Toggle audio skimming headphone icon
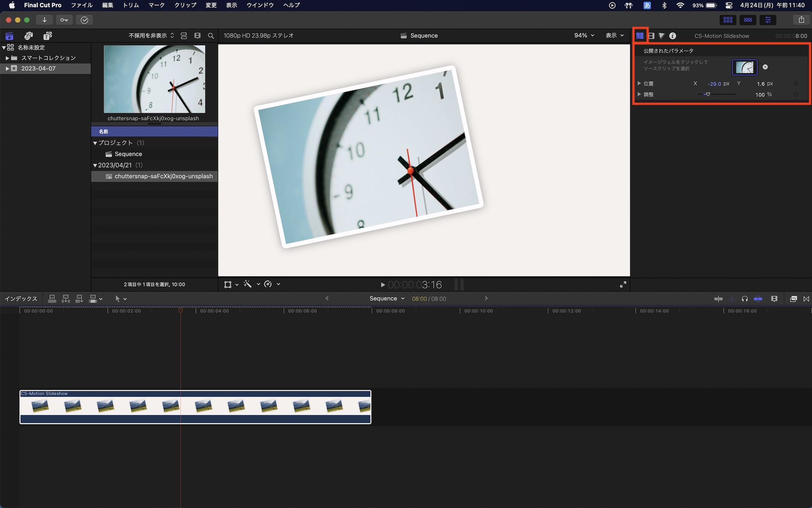812x508 pixels. (745, 299)
